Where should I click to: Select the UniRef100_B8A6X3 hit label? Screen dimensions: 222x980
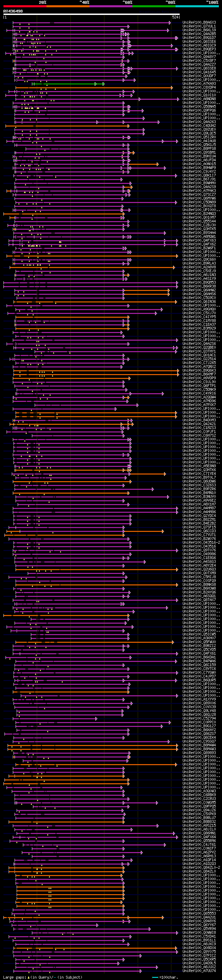click(199, 23)
